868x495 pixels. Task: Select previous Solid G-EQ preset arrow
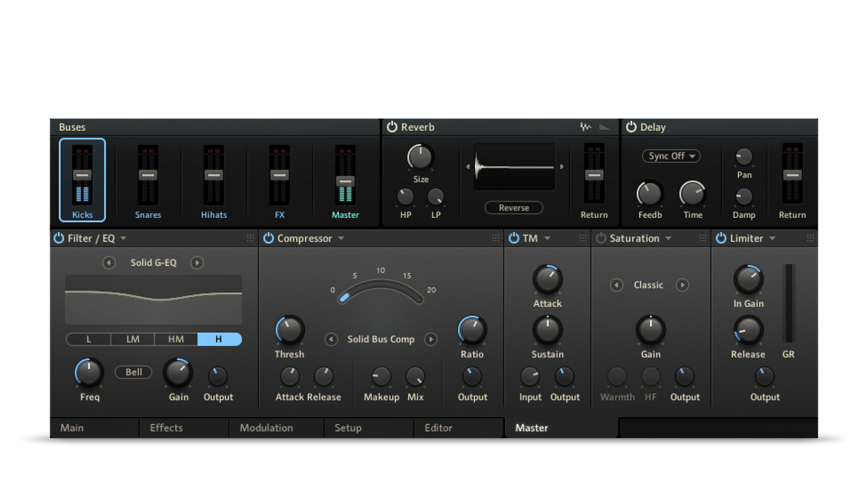click(x=109, y=263)
